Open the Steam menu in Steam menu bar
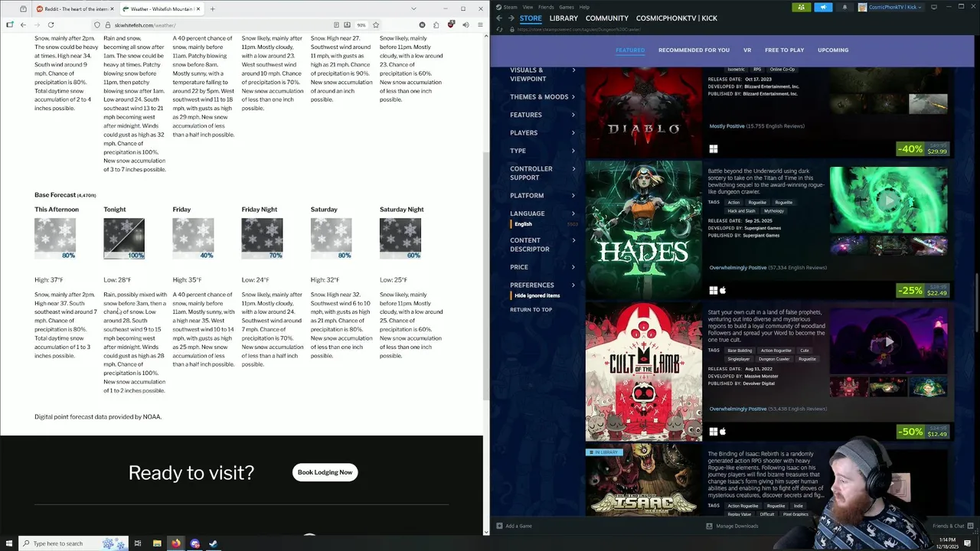 click(x=509, y=7)
